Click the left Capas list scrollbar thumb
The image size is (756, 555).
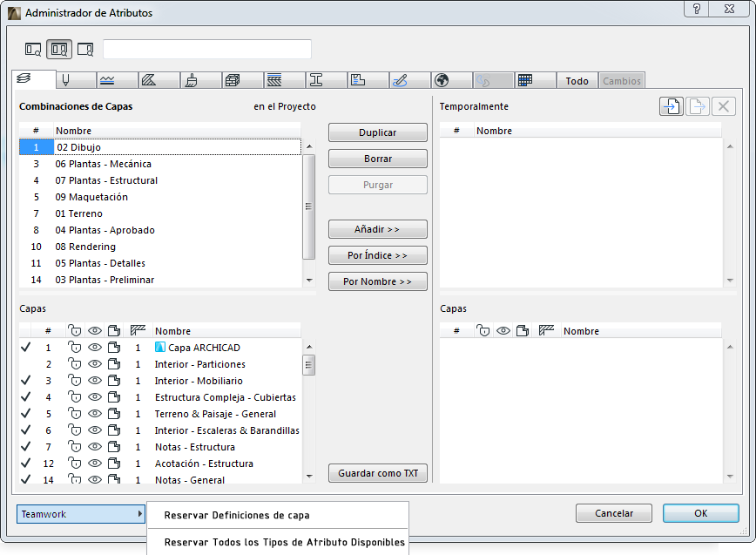tap(308, 365)
